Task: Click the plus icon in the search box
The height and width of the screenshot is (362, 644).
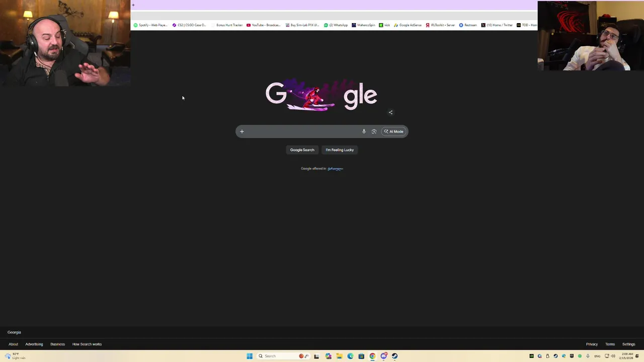Action: point(242,132)
